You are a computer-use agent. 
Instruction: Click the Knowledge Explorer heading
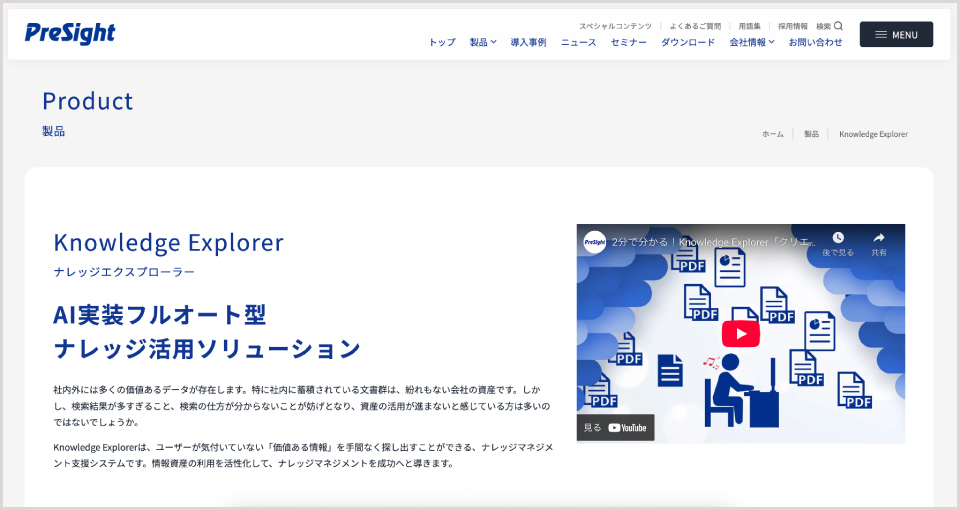(x=169, y=243)
